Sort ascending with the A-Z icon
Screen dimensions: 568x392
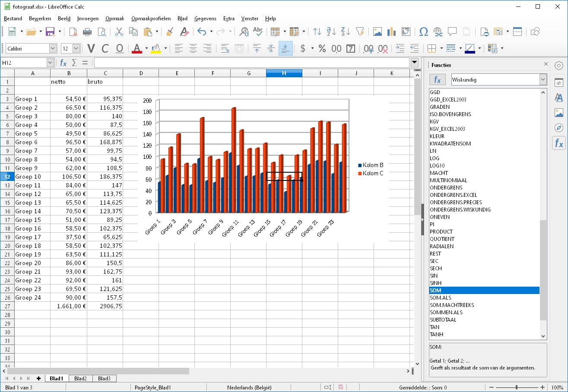331,32
